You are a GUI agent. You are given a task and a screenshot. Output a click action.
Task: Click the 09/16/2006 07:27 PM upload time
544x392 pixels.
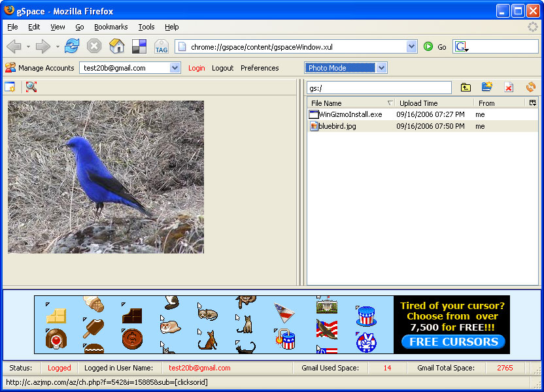tap(430, 114)
